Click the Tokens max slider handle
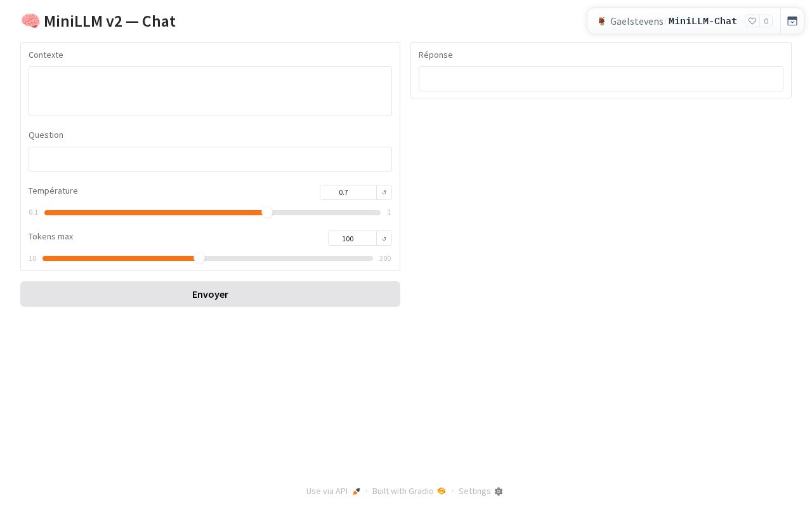Viewport: 812px width, 508px height. click(x=199, y=258)
